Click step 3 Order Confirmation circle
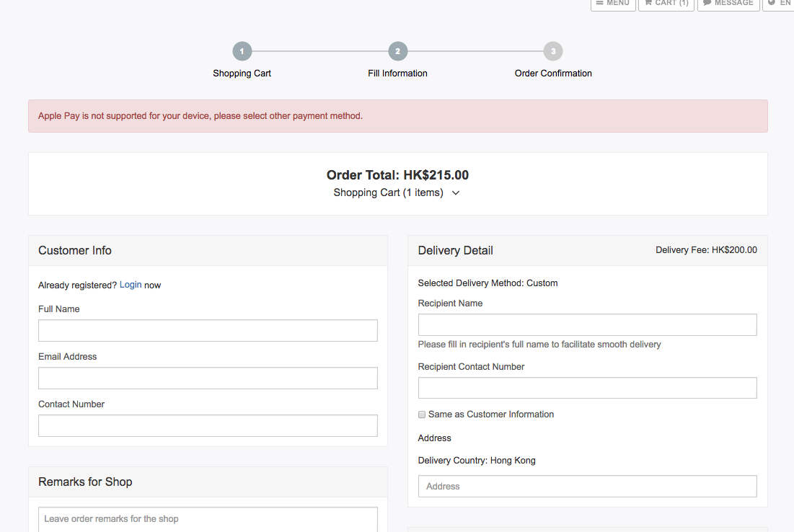 tap(553, 51)
